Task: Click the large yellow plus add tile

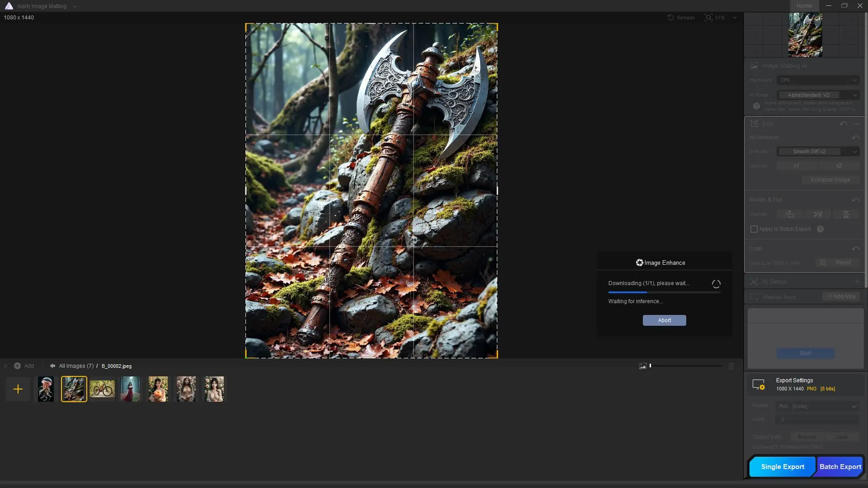Action: (x=18, y=389)
